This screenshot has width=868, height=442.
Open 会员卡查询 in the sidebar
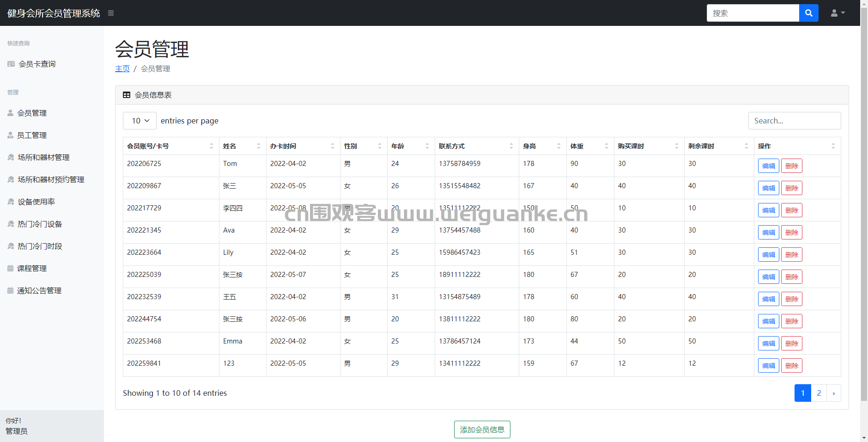pyautogui.click(x=37, y=64)
